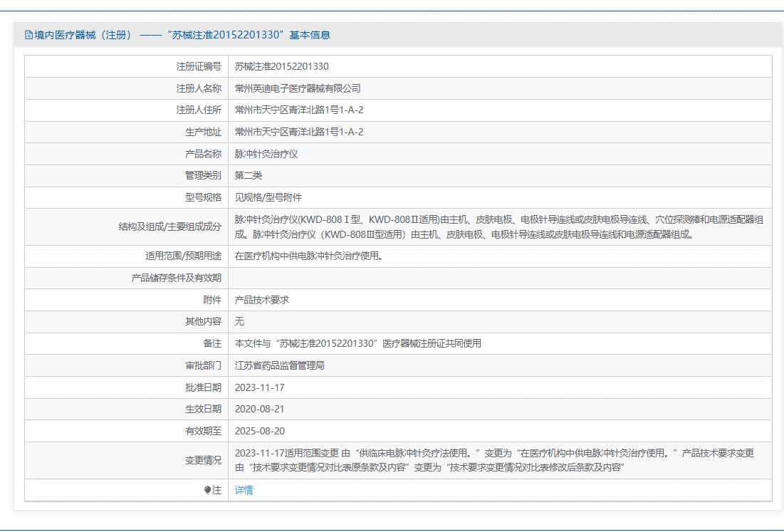Click the 注册人住所 address value

299,110
